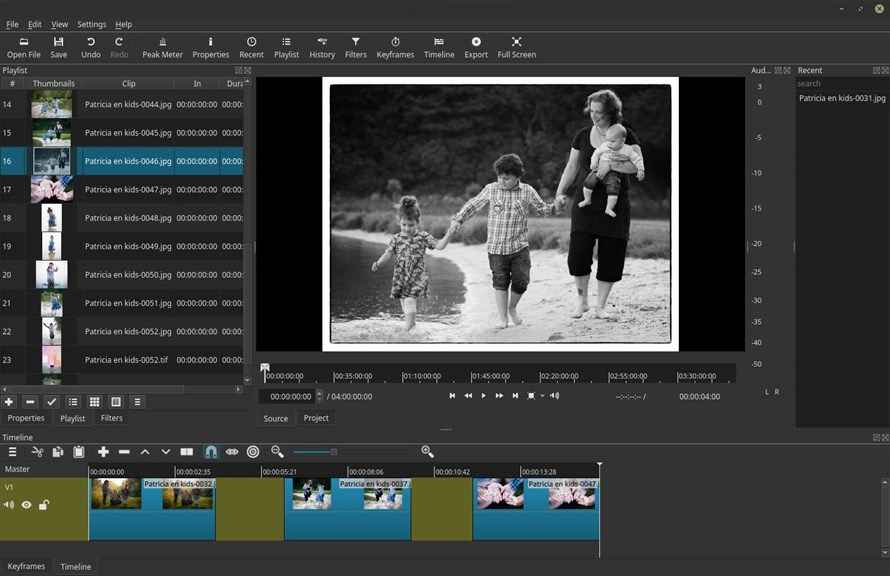Adjust the timeline zoom slider
The height and width of the screenshot is (576, 890).
334,452
